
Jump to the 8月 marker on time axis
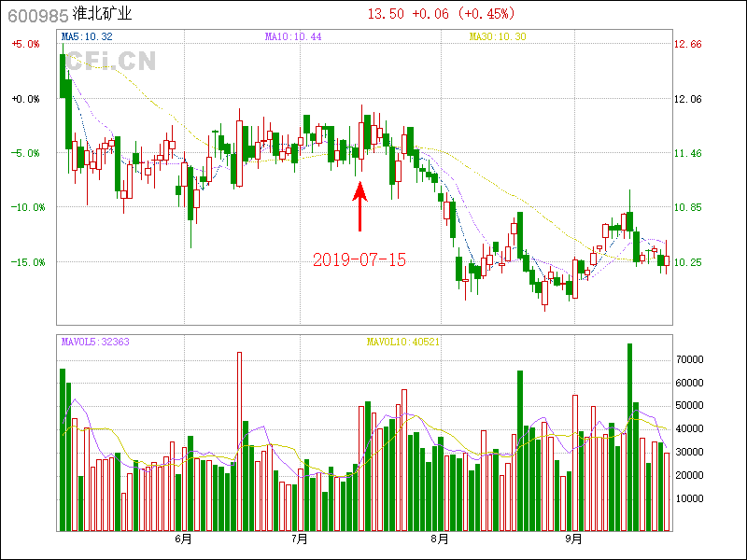(x=440, y=539)
